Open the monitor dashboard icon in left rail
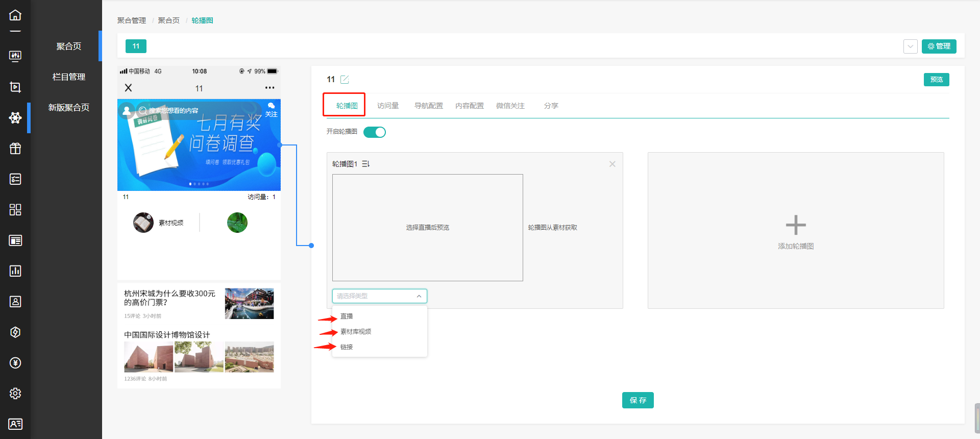The width and height of the screenshot is (980, 439). pos(15,56)
